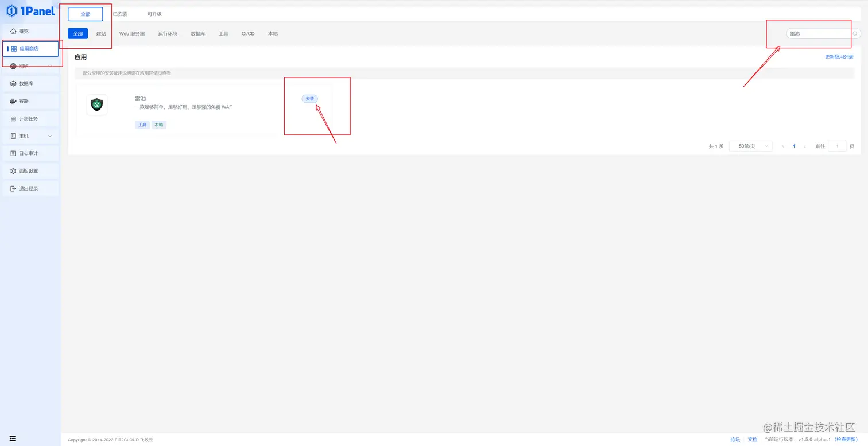
Task: Click the 1Panel logo
Action: [x=30, y=11]
